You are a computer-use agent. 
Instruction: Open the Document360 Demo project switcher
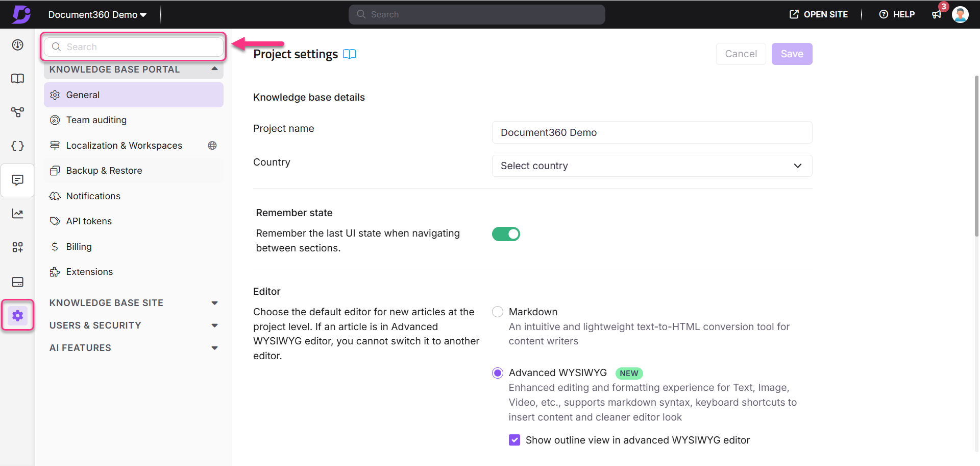(x=97, y=15)
